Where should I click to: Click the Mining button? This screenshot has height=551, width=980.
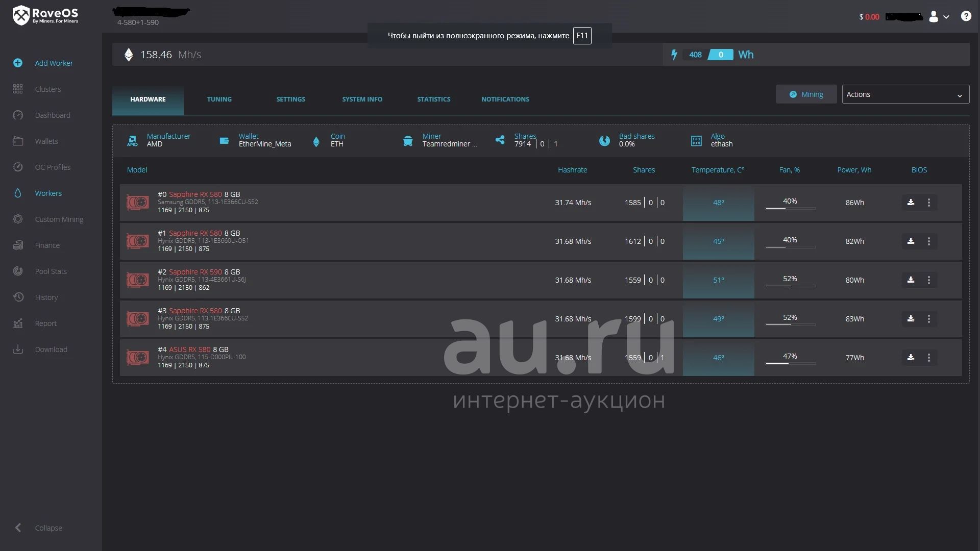806,94
